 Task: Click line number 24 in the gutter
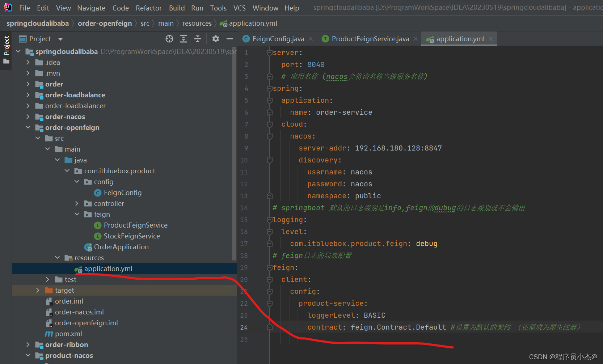click(244, 327)
